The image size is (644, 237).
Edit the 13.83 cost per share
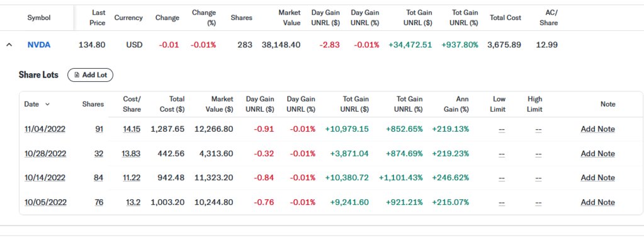131,153
